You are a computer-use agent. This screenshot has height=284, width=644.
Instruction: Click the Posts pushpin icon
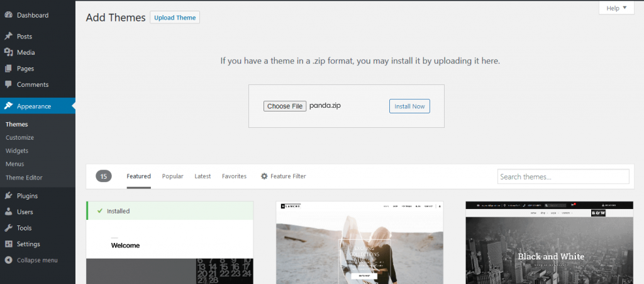(x=8, y=37)
